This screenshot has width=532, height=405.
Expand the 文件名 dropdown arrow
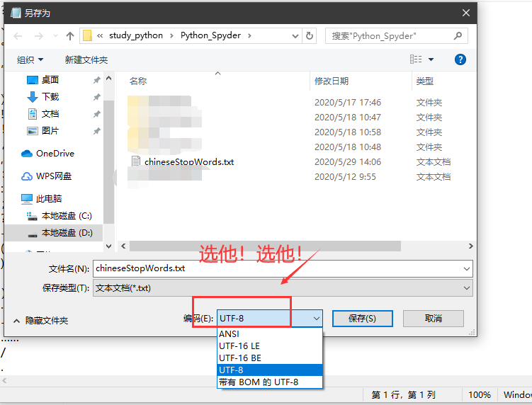(467, 269)
